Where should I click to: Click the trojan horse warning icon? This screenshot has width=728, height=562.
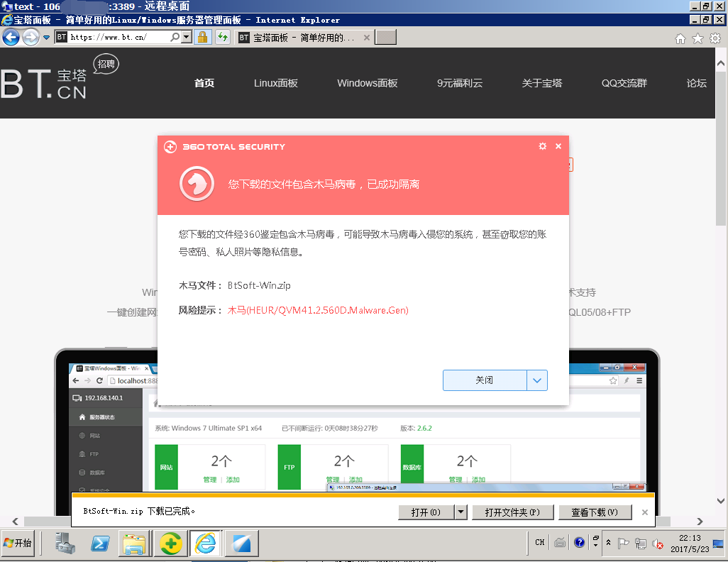coord(197,184)
